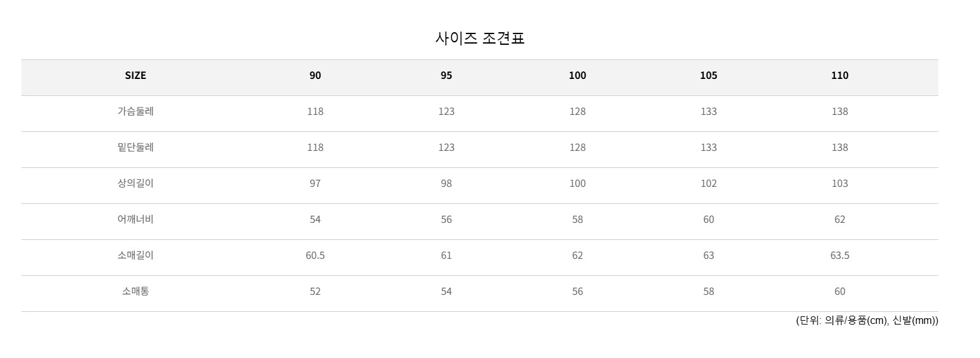This screenshot has height=358, width=980.
Task: Click the 사이즈 조견표 title
Action: point(479,39)
